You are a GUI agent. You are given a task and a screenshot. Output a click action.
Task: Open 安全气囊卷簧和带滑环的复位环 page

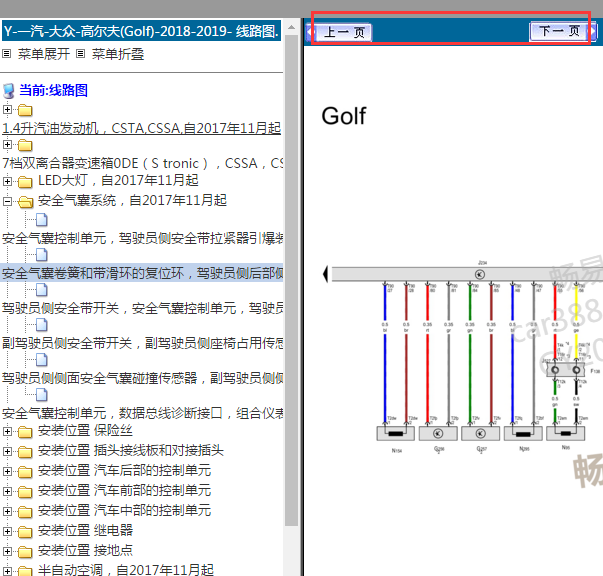click(142, 273)
